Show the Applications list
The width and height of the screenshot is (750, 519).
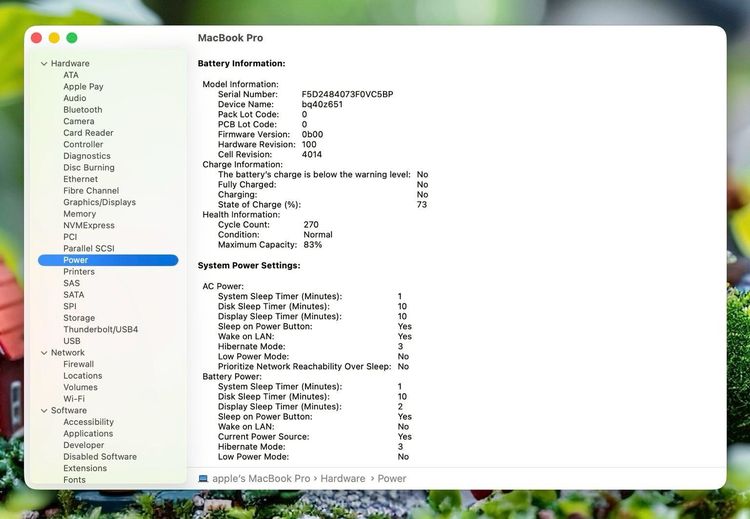(88, 433)
